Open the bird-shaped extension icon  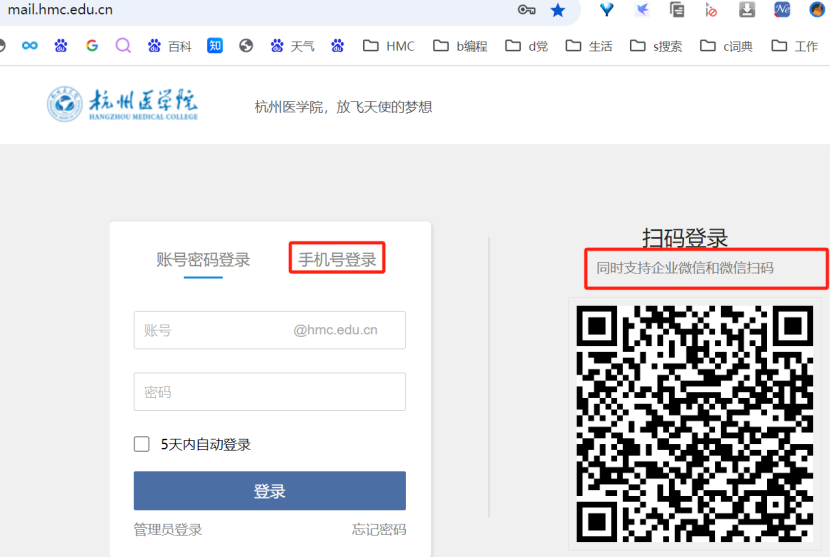[x=642, y=10]
